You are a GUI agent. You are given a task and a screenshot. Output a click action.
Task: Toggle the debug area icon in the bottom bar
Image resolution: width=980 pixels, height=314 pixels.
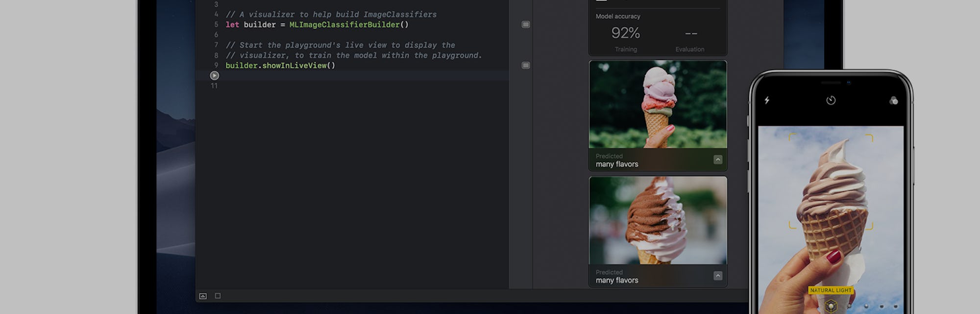click(x=203, y=296)
